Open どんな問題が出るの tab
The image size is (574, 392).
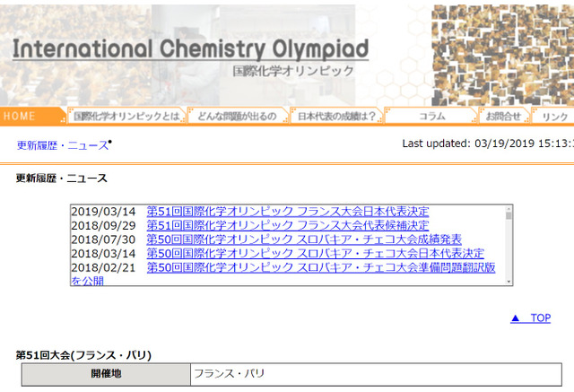[x=238, y=116]
